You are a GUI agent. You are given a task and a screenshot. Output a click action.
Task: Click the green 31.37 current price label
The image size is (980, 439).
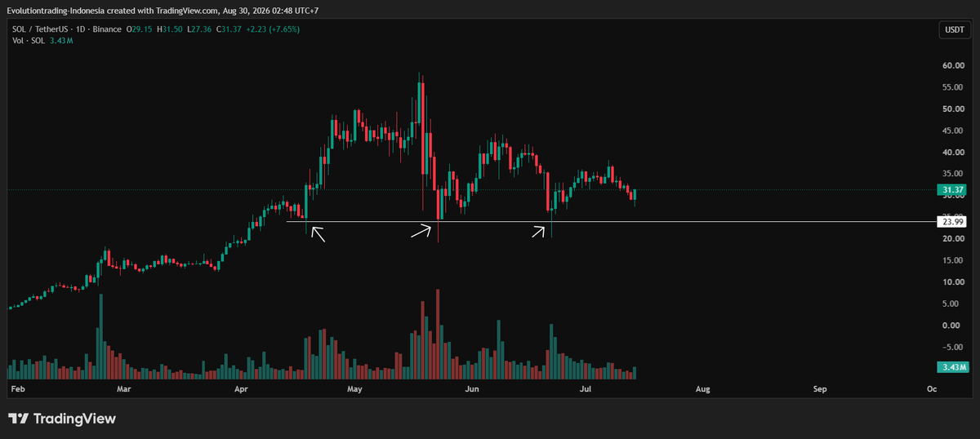[x=954, y=190]
